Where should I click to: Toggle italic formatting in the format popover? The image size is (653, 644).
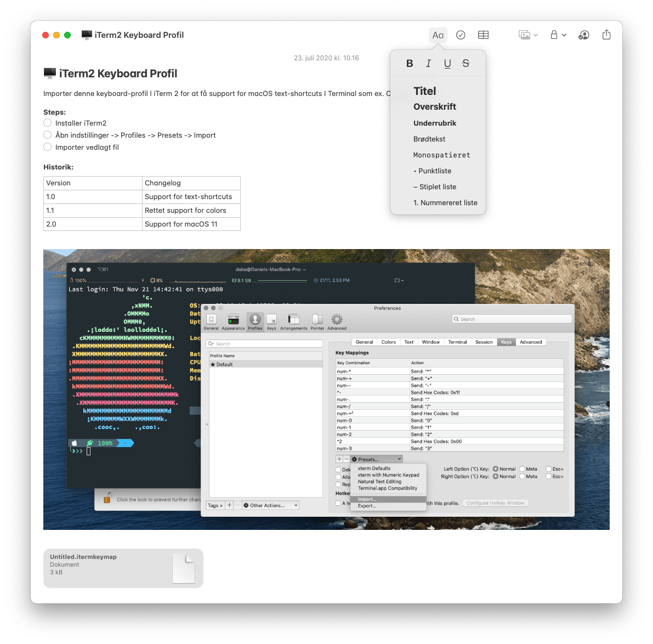tap(428, 63)
